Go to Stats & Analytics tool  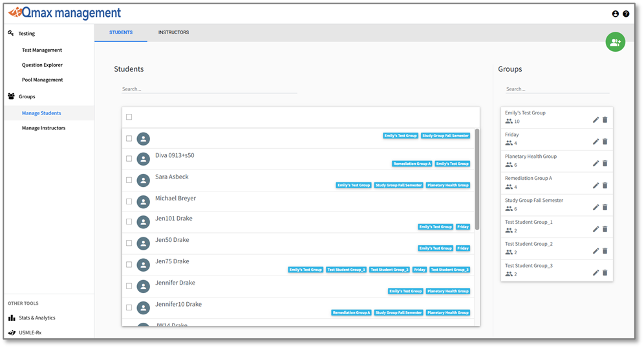pyautogui.click(x=37, y=318)
